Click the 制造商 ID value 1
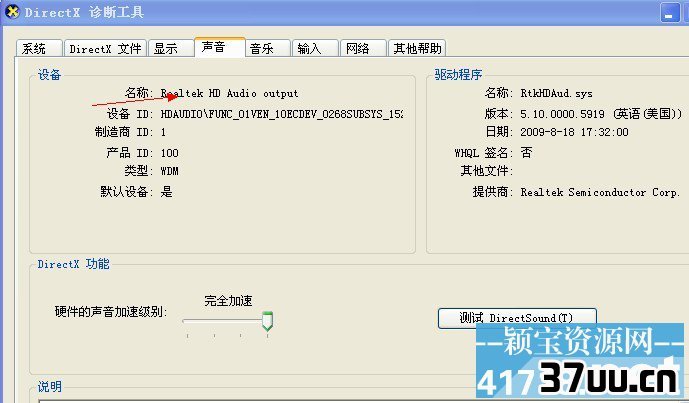689x403 pixels. tap(163, 132)
